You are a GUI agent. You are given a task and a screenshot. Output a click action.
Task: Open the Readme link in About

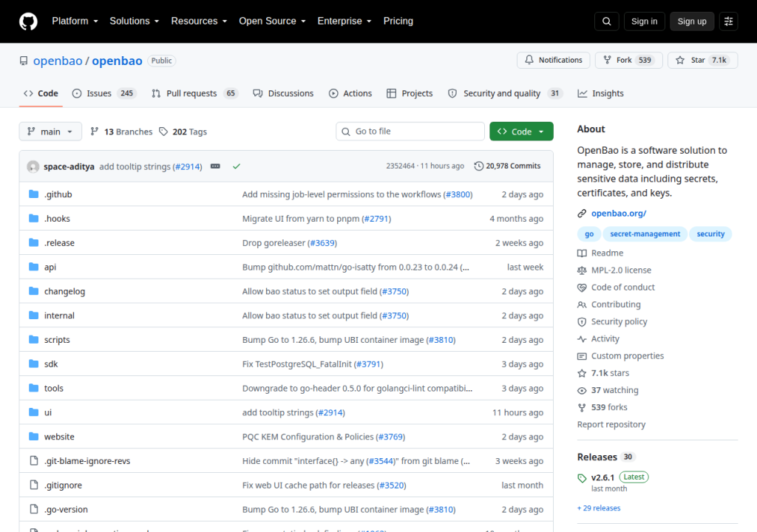coord(600,253)
